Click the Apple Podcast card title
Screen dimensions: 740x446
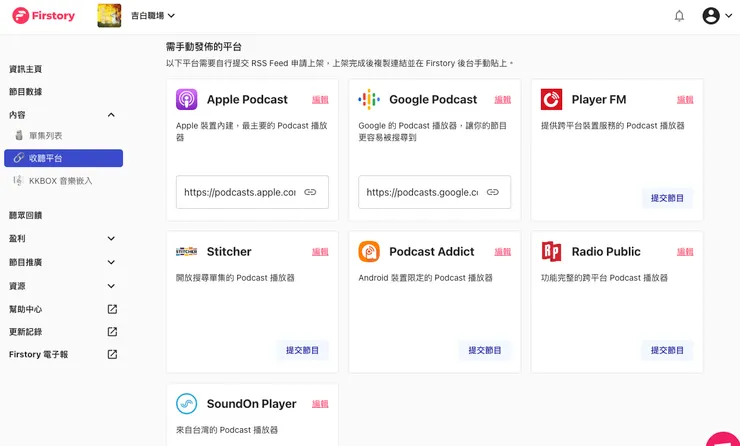247,100
